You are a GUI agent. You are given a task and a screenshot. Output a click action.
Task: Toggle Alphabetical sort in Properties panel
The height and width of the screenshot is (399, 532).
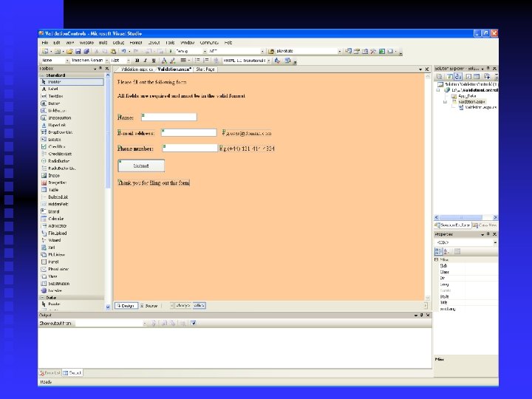click(446, 251)
